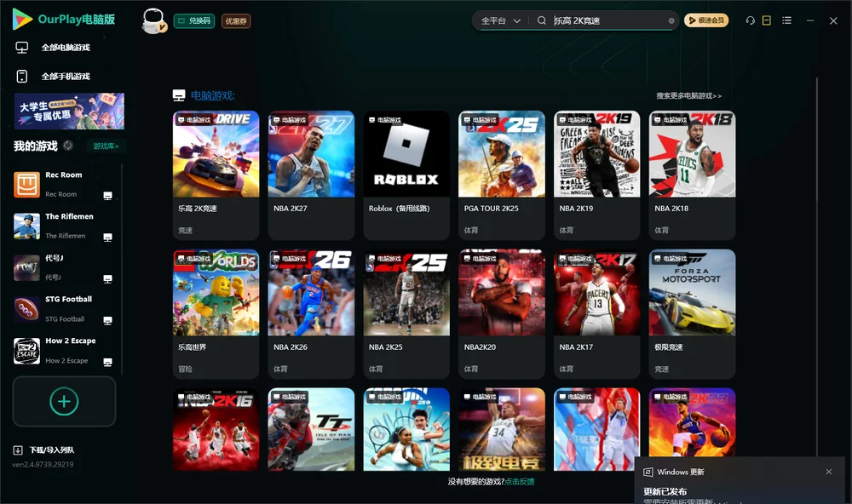Refresh the 我的游戏 list
The image size is (852, 504).
click(68, 146)
